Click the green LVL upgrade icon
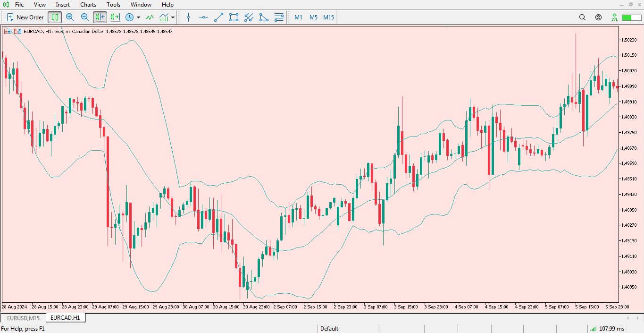The width and height of the screenshot is (644, 333). pyautogui.click(x=614, y=17)
